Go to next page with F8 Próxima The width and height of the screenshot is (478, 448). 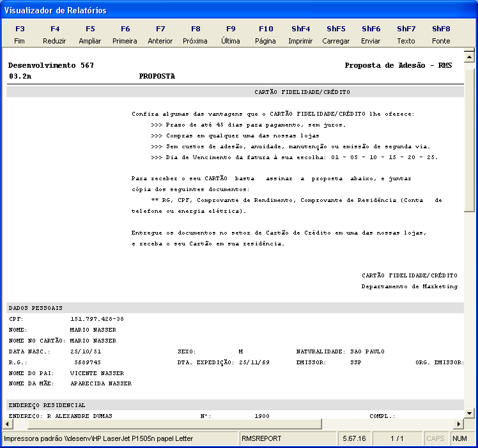(x=196, y=35)
